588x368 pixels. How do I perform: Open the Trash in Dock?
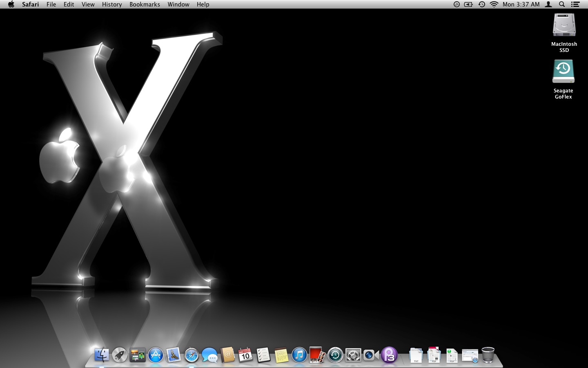tap(488, 355)
